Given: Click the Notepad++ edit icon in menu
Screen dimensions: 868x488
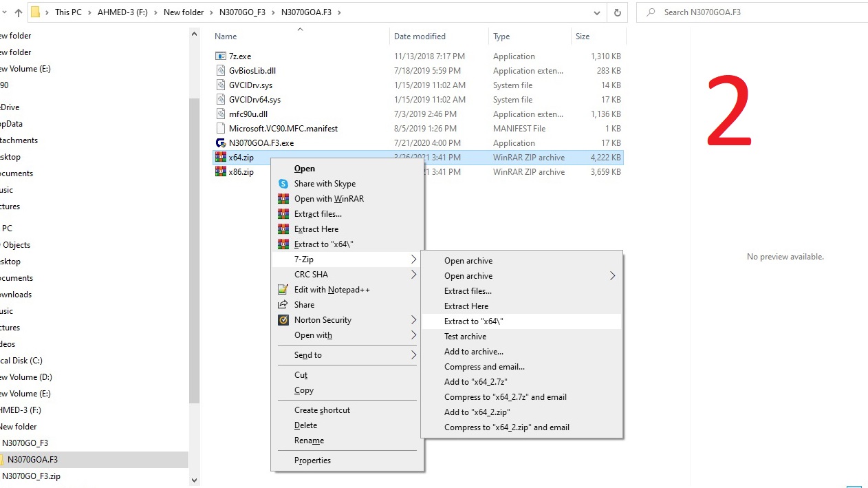Looking at the screenshot, I should tap(283, 290).
